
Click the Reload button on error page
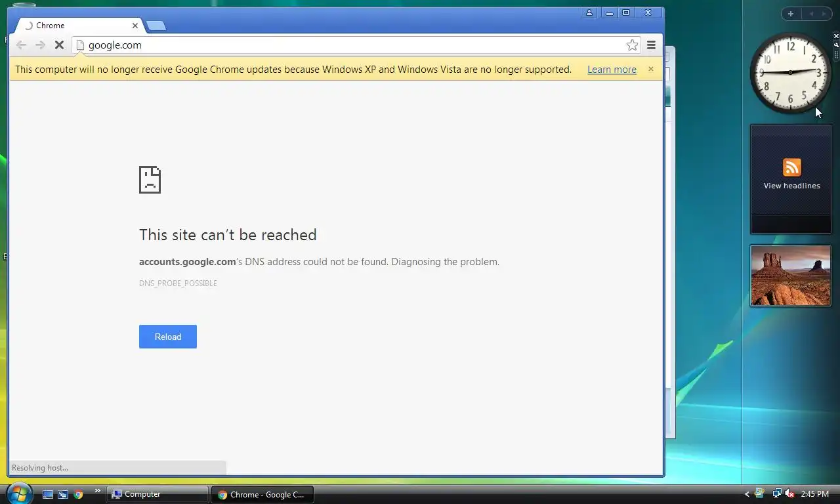pos(168,337)
